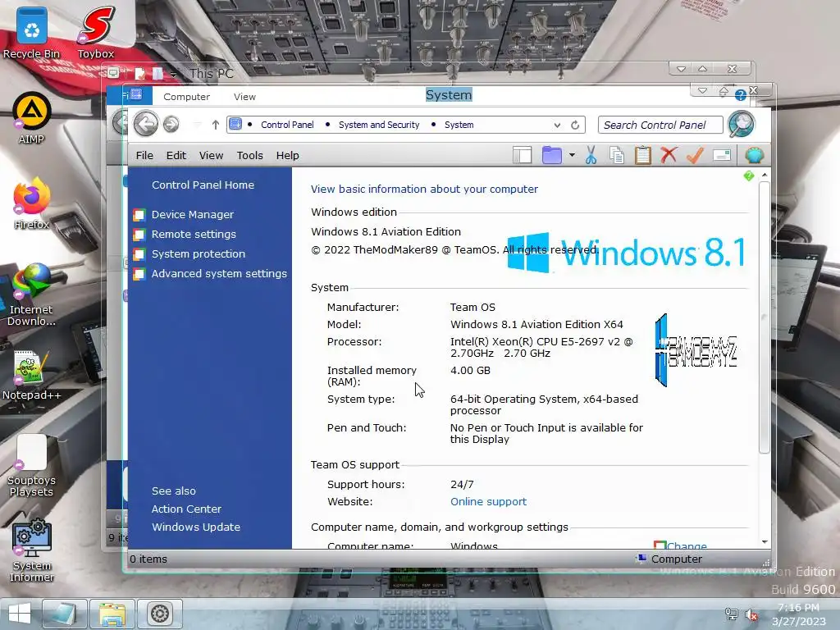840x630 pixels.
Task: Open Recycle Bin desktop icon
Action: (32, 33)
